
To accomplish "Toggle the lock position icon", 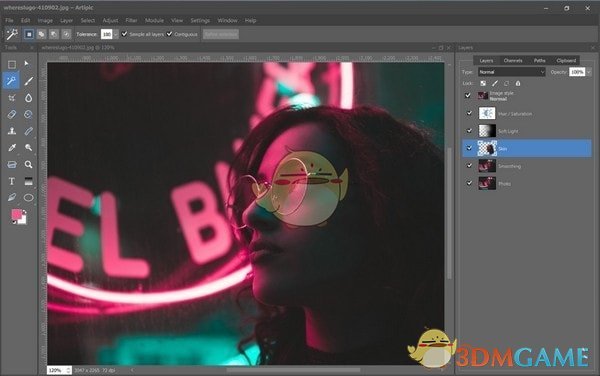I will point(506,83).
